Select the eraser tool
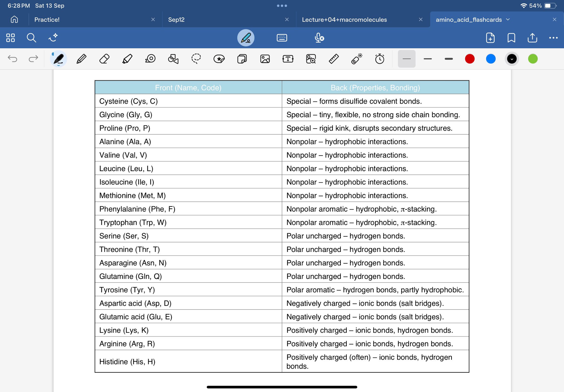 point(104,59)
